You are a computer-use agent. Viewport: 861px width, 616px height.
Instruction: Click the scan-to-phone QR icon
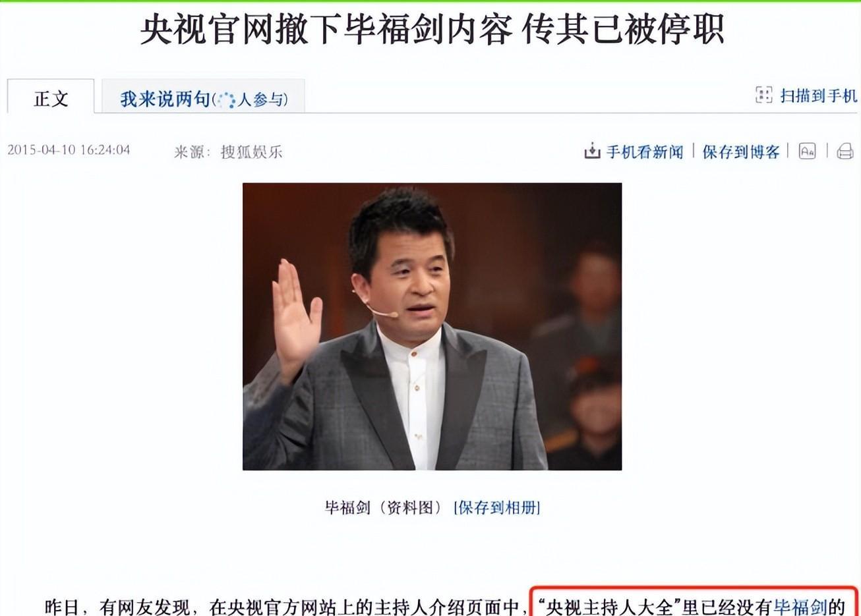pyautogui.click(x=763, y=96)
